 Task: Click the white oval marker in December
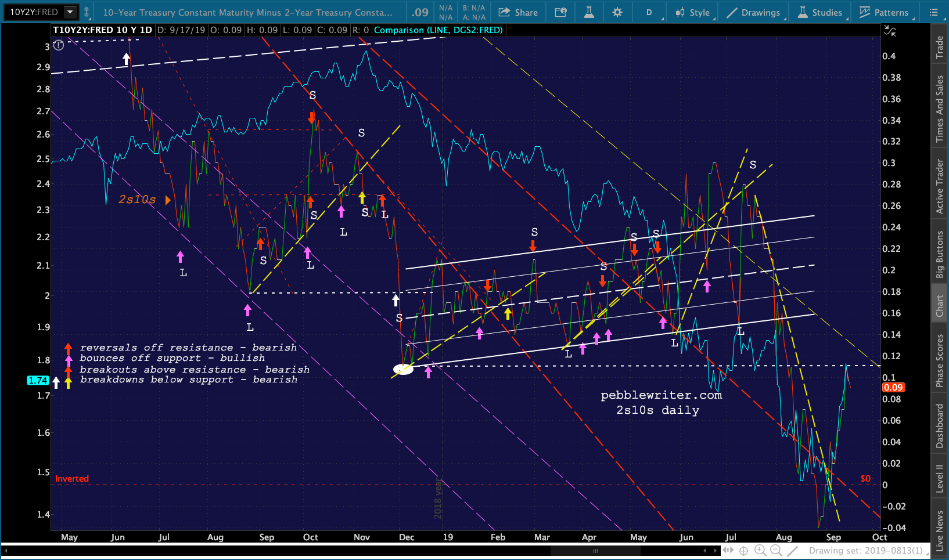(403, 369)
